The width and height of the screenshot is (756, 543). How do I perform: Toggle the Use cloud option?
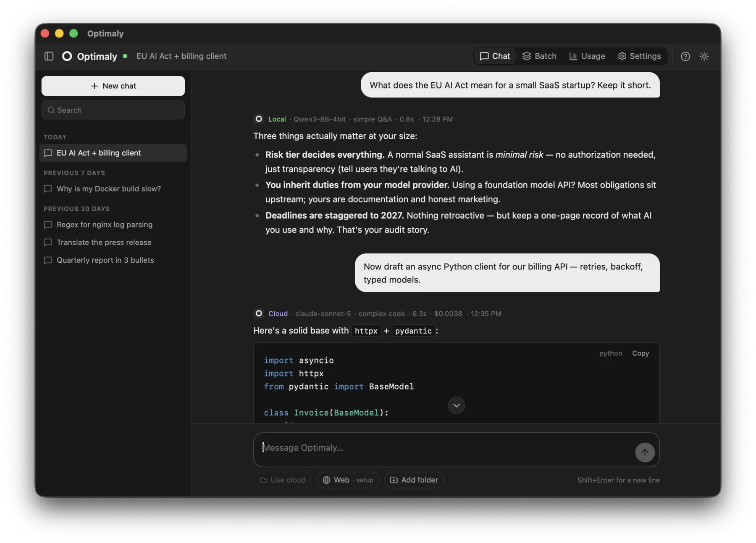tap(282, 480)
